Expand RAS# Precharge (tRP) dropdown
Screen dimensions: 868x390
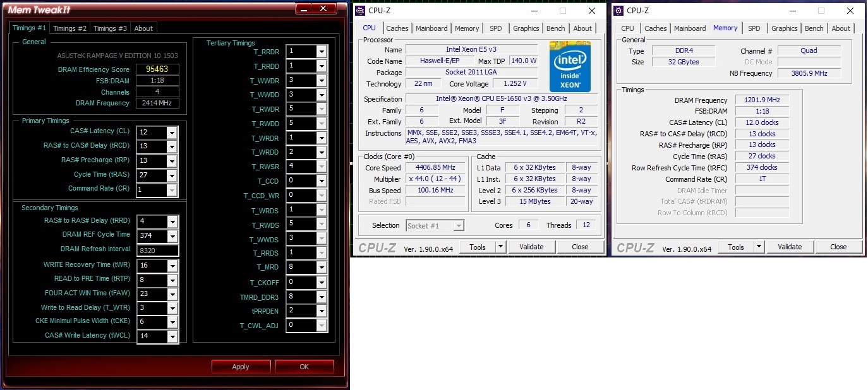pyautogui.click(x=172, y=161)
